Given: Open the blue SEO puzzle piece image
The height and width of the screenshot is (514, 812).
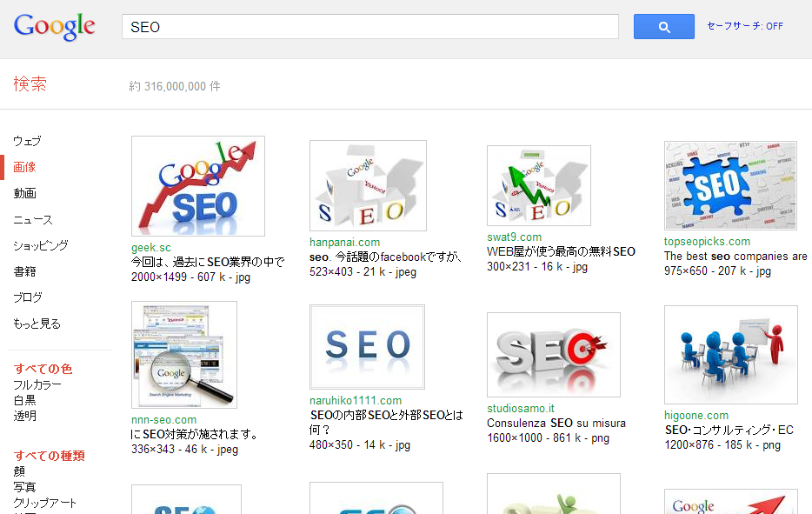Looking at the screenshot, I should 730,185.
